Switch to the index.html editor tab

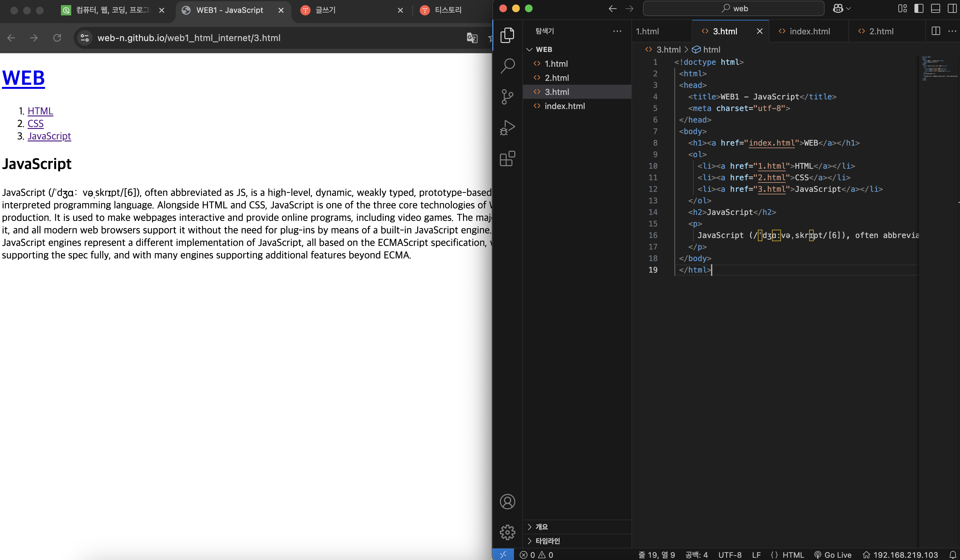(x=809, y=31)
